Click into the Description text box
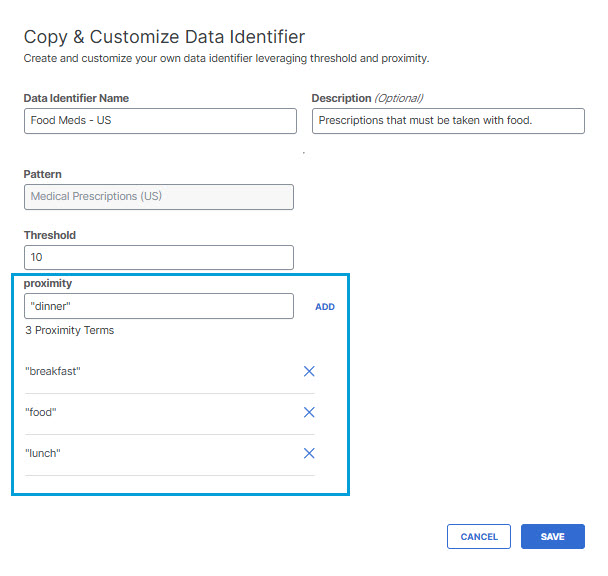Screen dimensions: 608x576 448,121
